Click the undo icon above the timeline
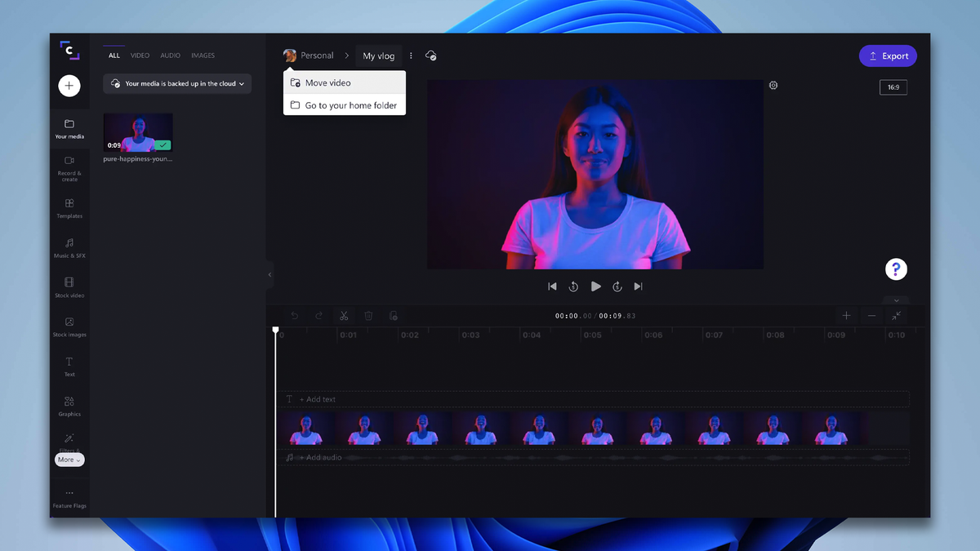This screenshot has height=551, width=980. click(x=294, y=315)
